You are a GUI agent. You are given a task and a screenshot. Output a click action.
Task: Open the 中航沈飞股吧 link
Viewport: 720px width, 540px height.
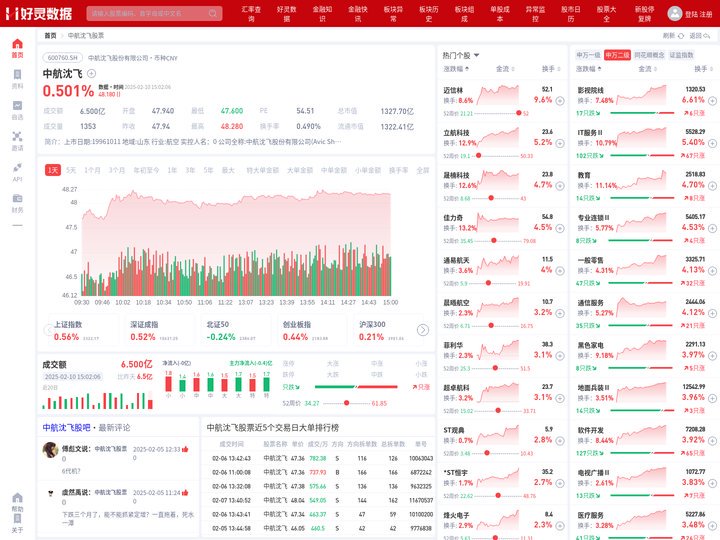66,428
